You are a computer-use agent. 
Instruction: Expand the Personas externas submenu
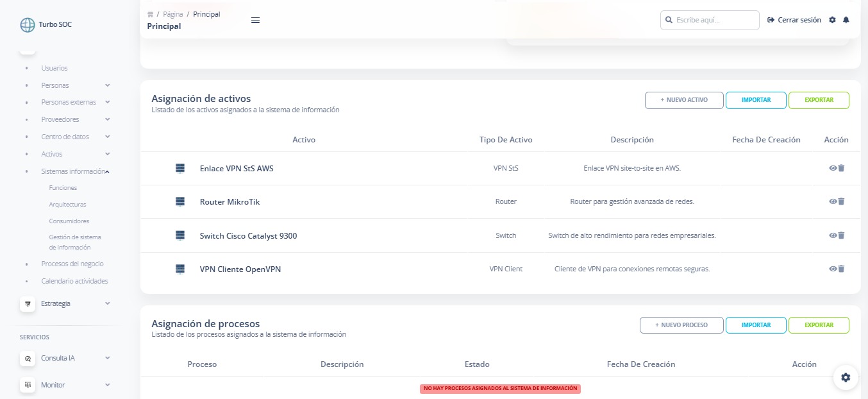(x=108, y=102)
